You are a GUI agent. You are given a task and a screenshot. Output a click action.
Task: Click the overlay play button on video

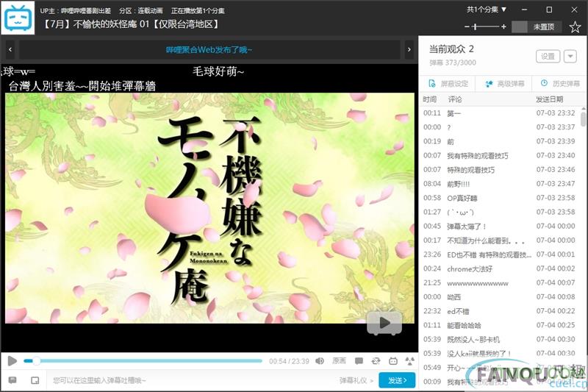point(384,323)
